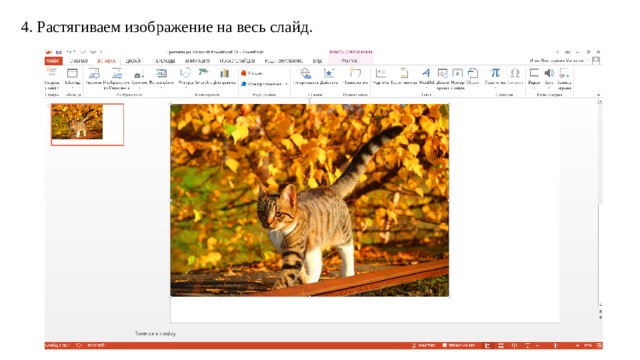This screenshot has height=360, width=640.
Task: Click the Photo Album (Фотоальбом) icon
Action: click(x=162, y=73)
